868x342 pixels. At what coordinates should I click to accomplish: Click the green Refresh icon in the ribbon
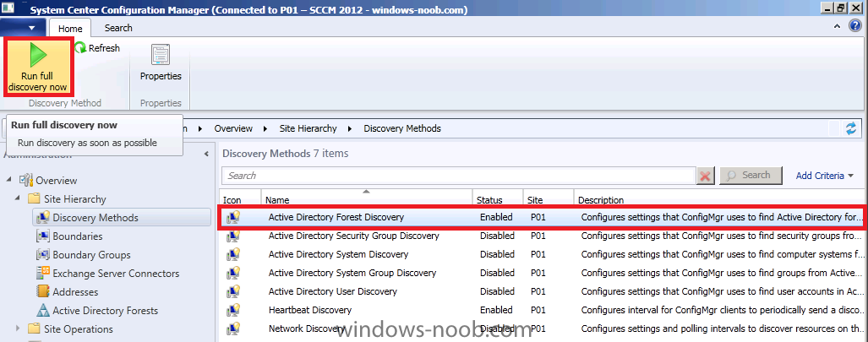click(x=80, y=48)
